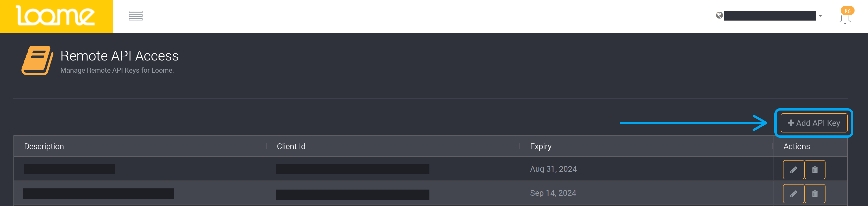Screen dimensions: 868x206
Task: Expand the tenant selector dropdown arrow
Action: coord(820,16)
